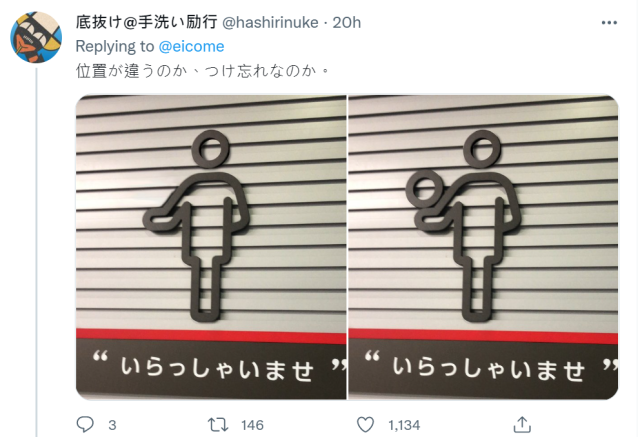The height and width of the screenshot is (437, 640).
Task: Click the @hashirinuke handle
Action: 270,22
